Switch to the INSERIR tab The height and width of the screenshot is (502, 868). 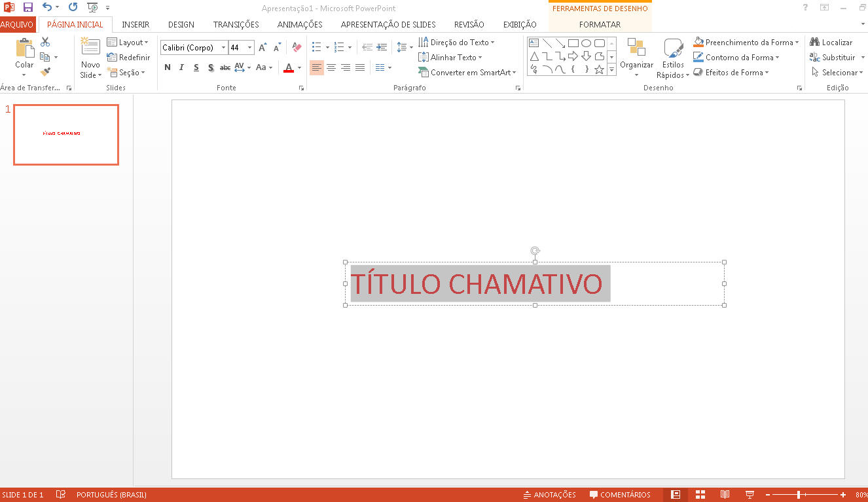pyautogui.click(x=136, y=25)
